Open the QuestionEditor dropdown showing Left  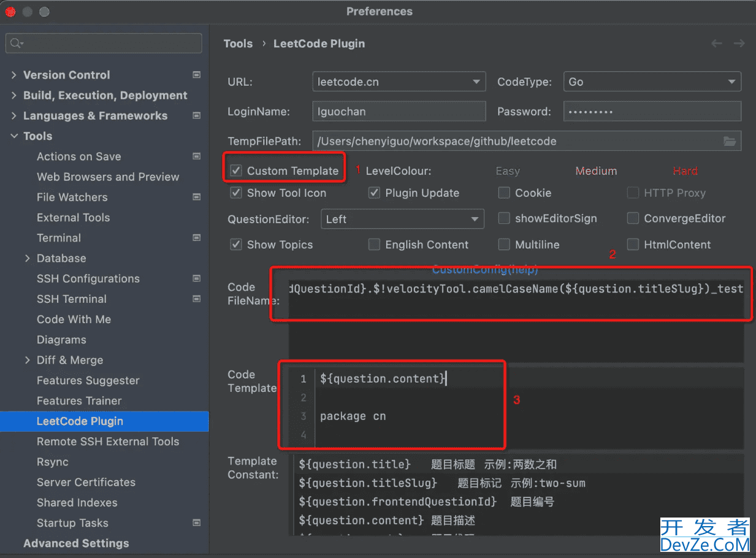402,219
